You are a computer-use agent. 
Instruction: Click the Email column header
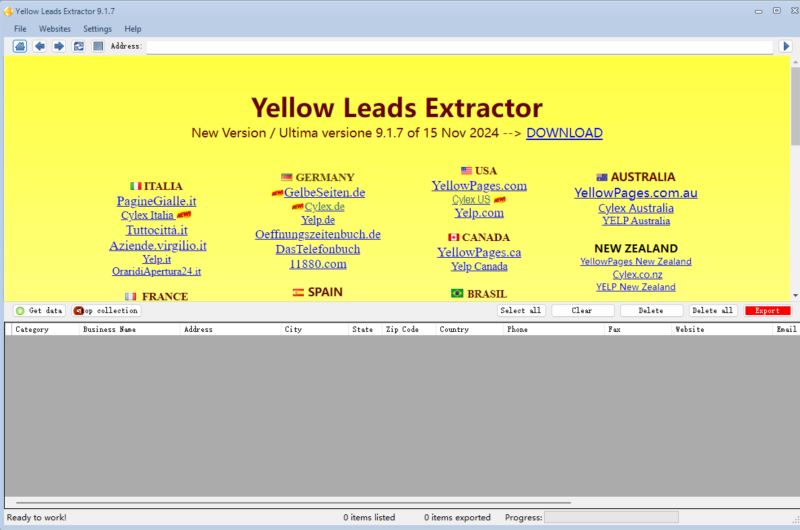tap(786, 330)
